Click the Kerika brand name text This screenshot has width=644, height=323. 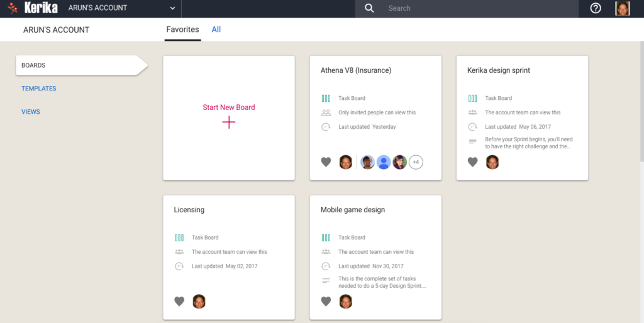click(41, 8)
